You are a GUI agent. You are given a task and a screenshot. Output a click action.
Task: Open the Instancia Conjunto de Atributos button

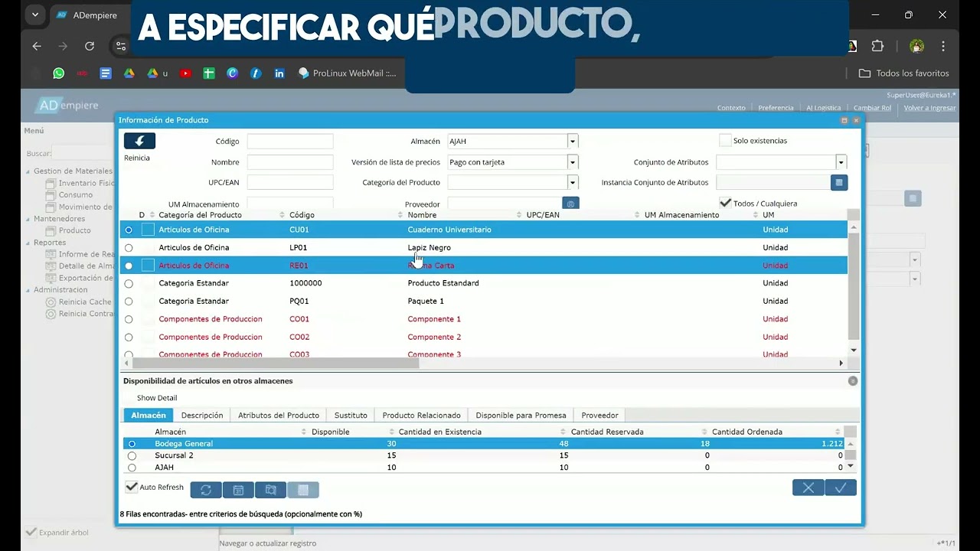839,182
